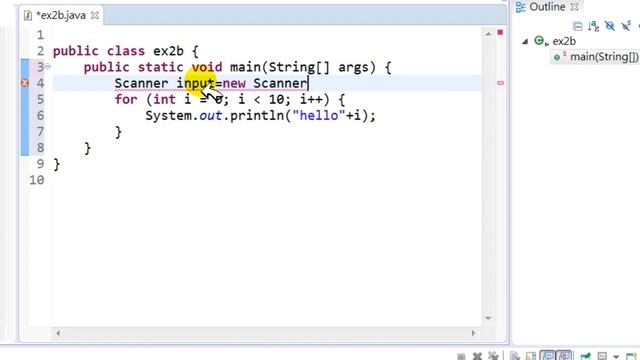Select main(String[]) in Outline tree
Image resolution: width=640 pixels, height=360 pixels.
click(604, 57)
